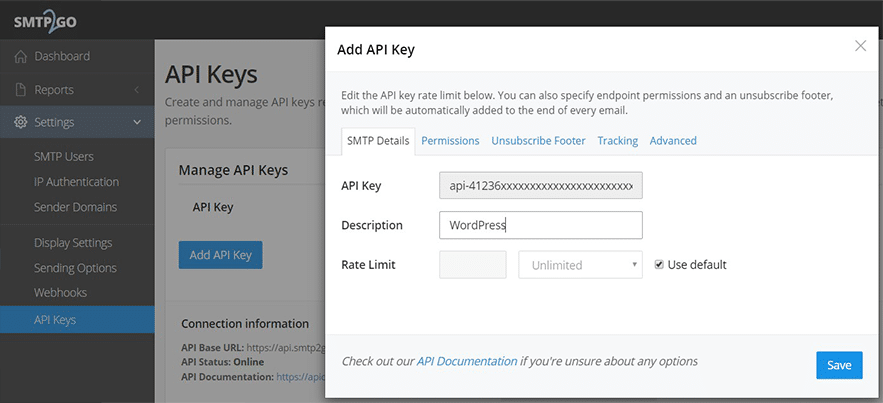Viewport: 883px width, 403px height.
Task: Go to the Advanced tab
Action: (673, 141)
